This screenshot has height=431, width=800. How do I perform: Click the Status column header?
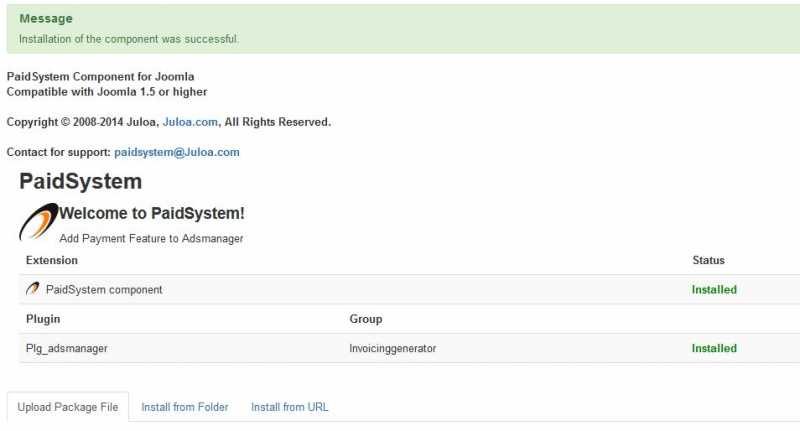pyautogui.click(x=708, y=260)
